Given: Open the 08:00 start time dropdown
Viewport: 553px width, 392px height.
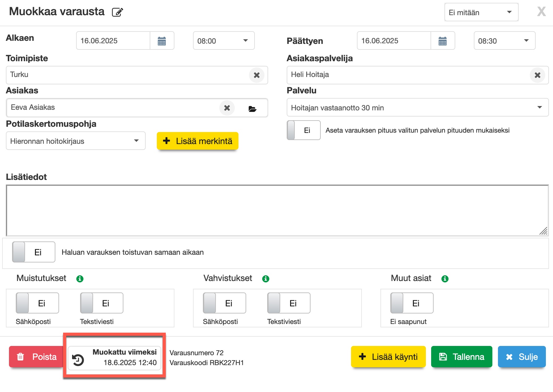Looking at the screenshot, I should pyautogui.click(x=224, y=41).
